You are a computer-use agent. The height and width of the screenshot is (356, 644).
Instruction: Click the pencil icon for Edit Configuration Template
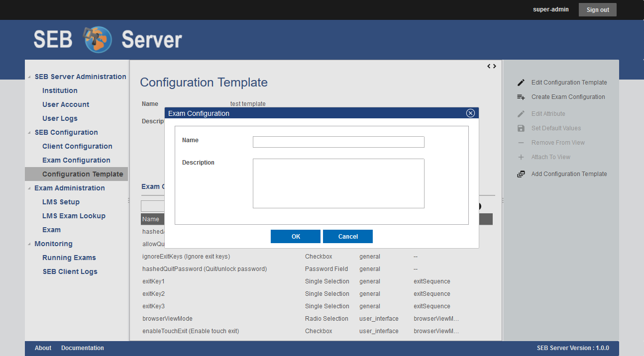(521, 83)
